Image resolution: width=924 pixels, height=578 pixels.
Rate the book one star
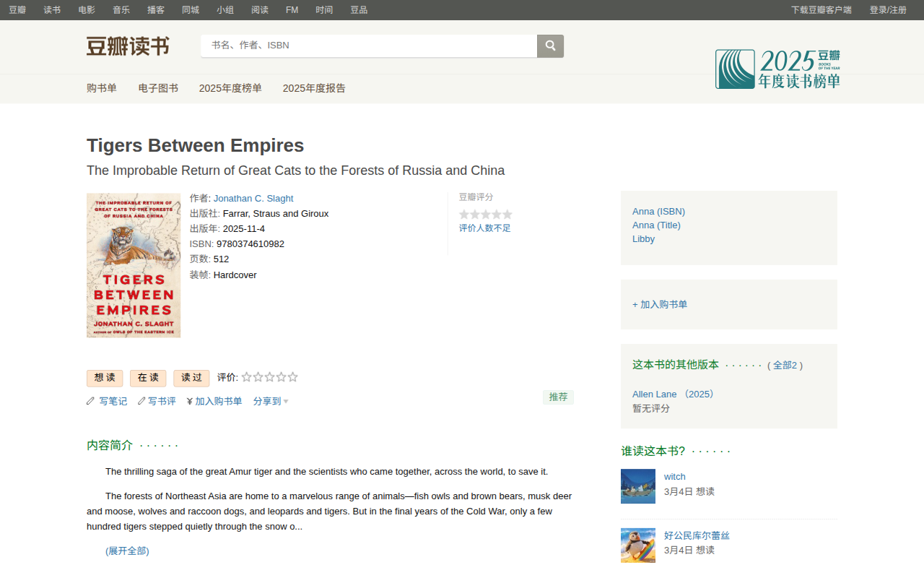pyautogui.click(x=246, y=377)
